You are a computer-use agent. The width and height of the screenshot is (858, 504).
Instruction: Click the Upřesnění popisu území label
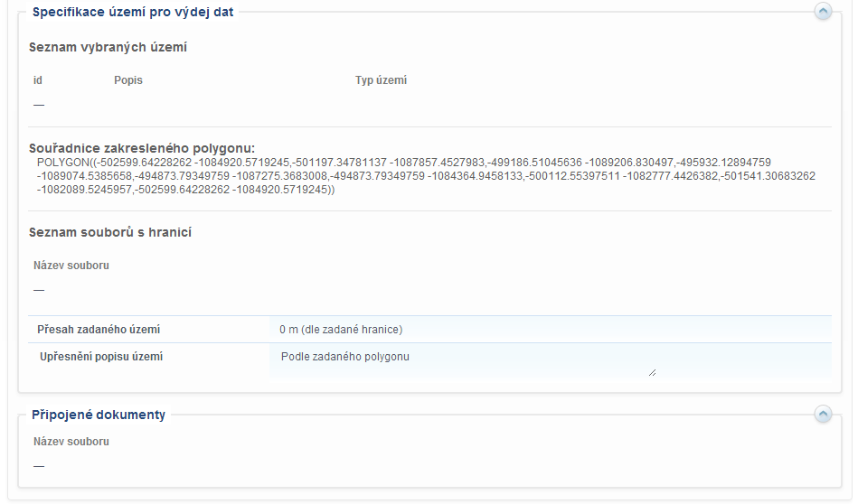pos(101,357)
